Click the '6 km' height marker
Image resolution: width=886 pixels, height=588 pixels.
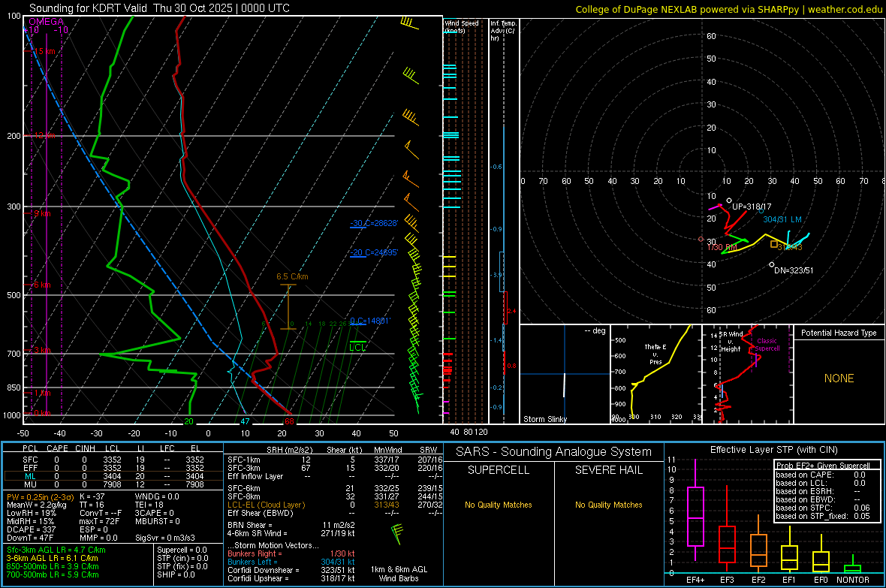coord(42,285)
